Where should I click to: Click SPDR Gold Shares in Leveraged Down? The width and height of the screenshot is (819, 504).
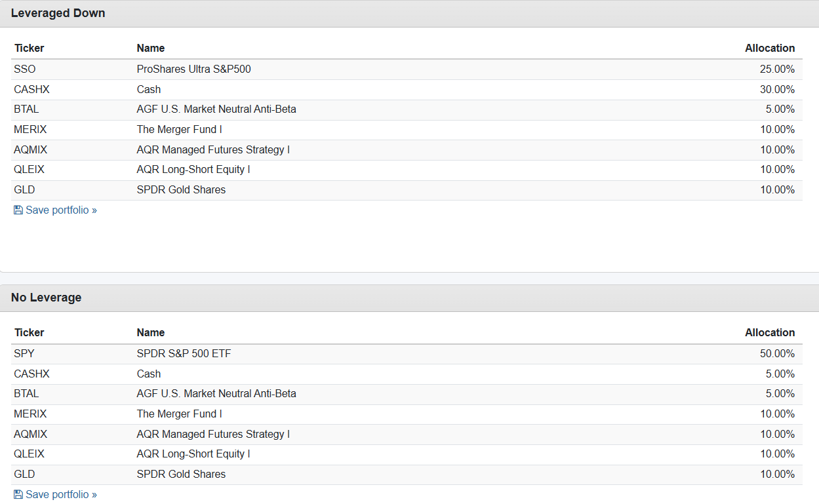point(181,189)
